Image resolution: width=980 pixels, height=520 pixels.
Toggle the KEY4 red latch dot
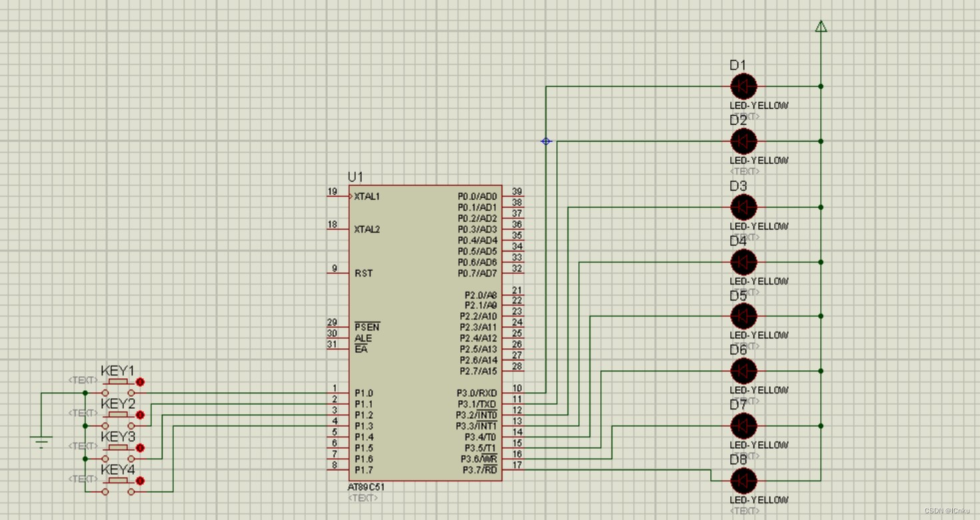[140, 480]
